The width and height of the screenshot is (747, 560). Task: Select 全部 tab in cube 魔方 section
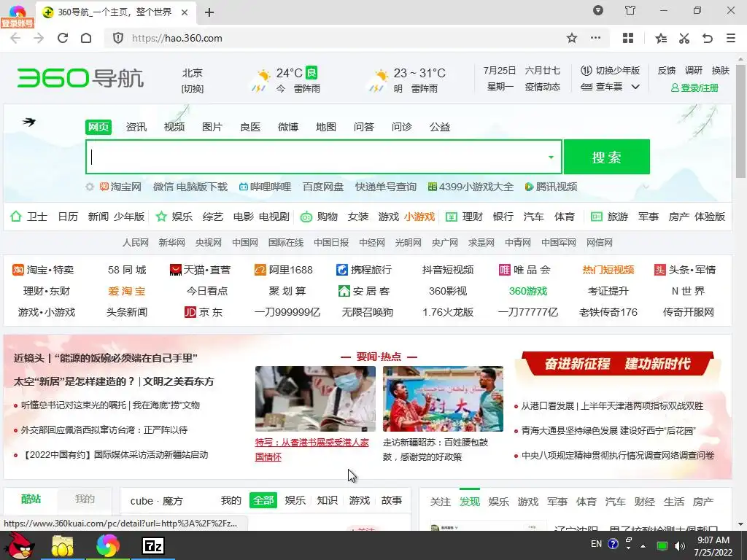click(263, 500)
